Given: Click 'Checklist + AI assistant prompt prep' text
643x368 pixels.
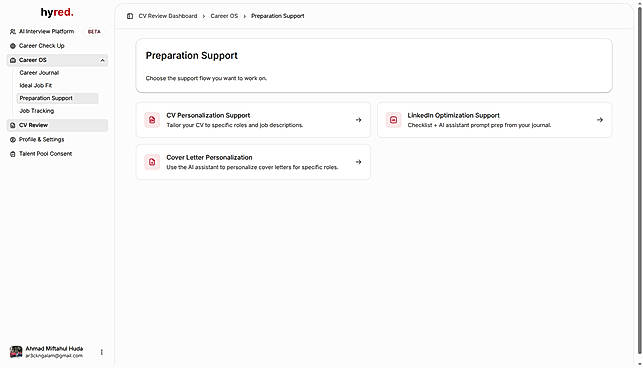Looking at the screenshot, I should [x=479, y=125].
